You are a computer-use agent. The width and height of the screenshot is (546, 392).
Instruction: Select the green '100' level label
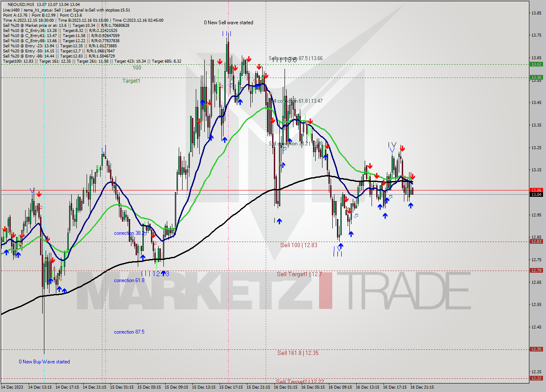tap(136, 68)
